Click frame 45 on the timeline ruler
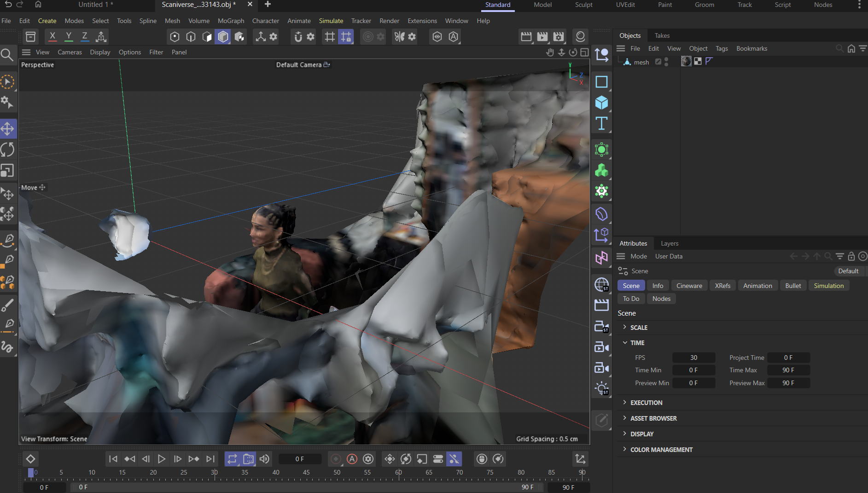The image size is (868, 493). 306,473
